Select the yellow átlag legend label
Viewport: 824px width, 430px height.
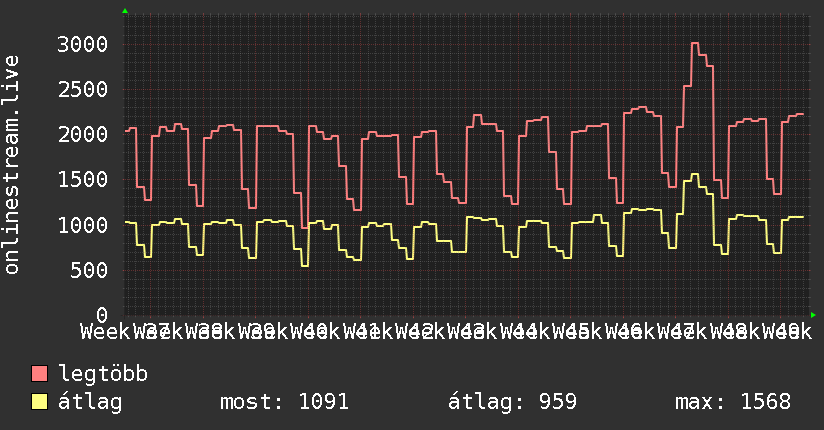click(90, 402)
